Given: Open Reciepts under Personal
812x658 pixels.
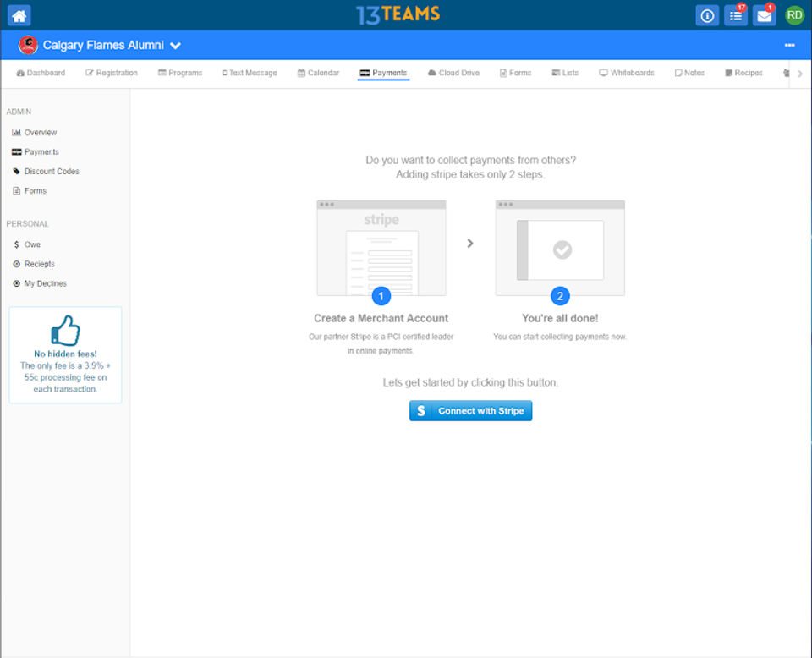Looking at the screenshot, I should [34, 264].
